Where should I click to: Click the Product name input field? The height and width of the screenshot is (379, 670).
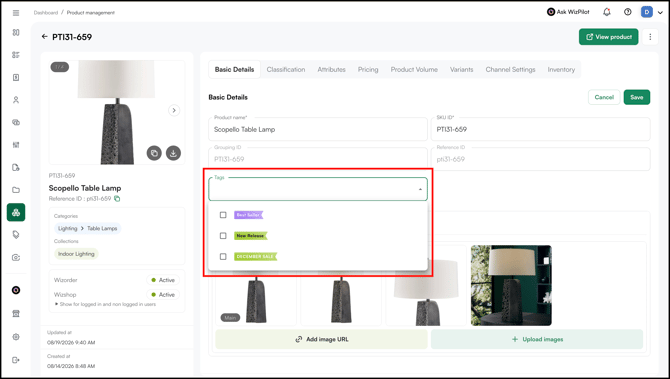318,129
